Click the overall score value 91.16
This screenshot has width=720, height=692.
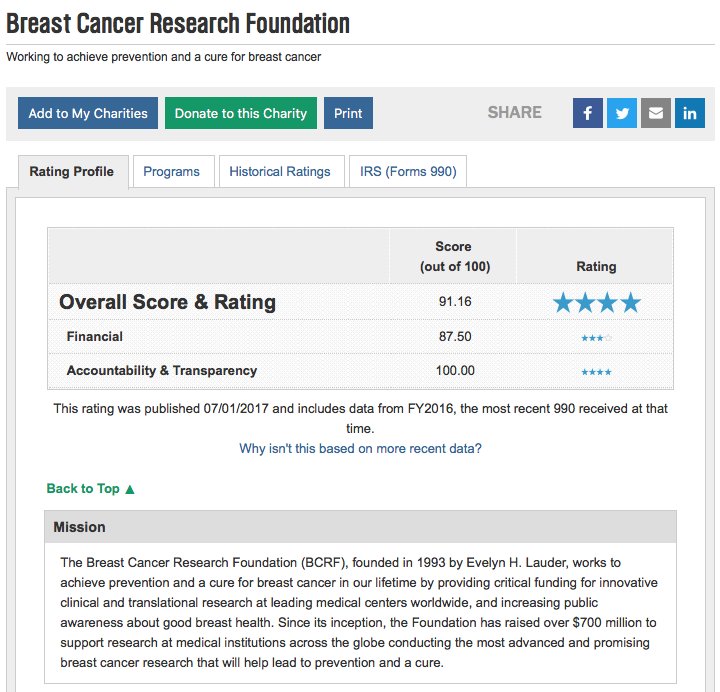tap(455, 302)
